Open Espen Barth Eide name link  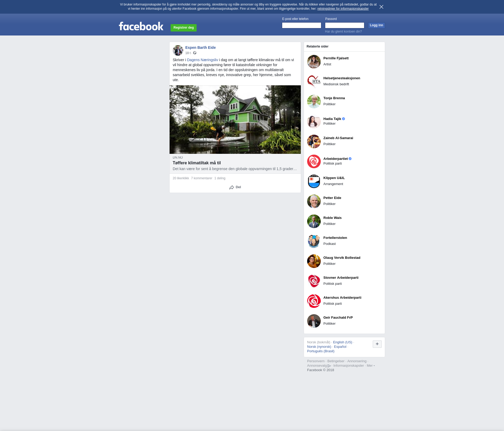pos(201,48)
